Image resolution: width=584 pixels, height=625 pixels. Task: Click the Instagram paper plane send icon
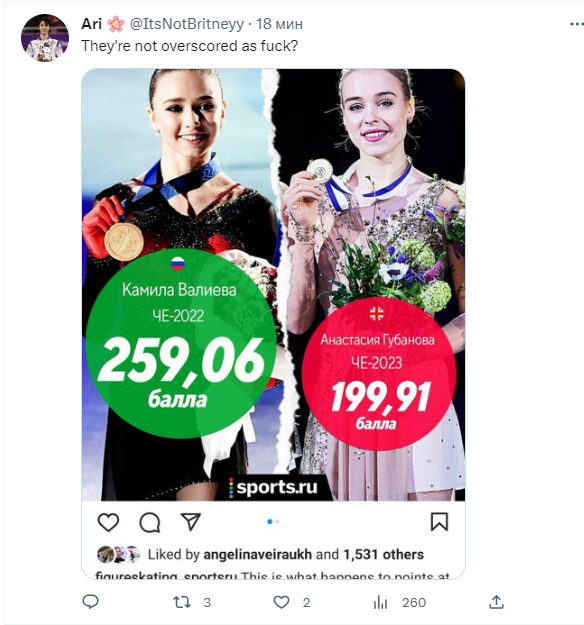[x=191, y=521]
